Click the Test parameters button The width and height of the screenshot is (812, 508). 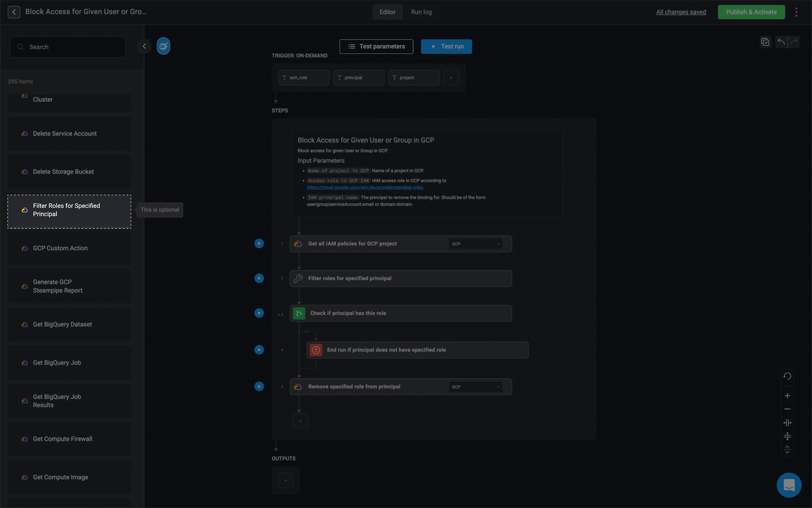pyautogui.click(x=376, y=47)
